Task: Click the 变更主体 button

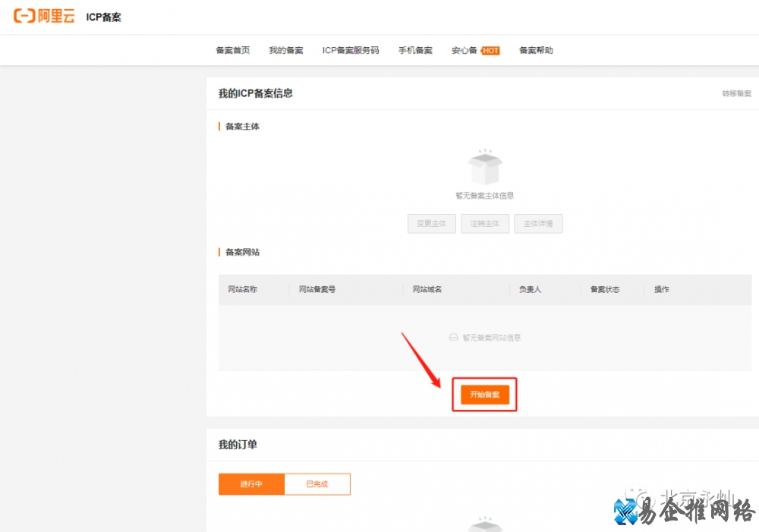Action: point(431,223)
